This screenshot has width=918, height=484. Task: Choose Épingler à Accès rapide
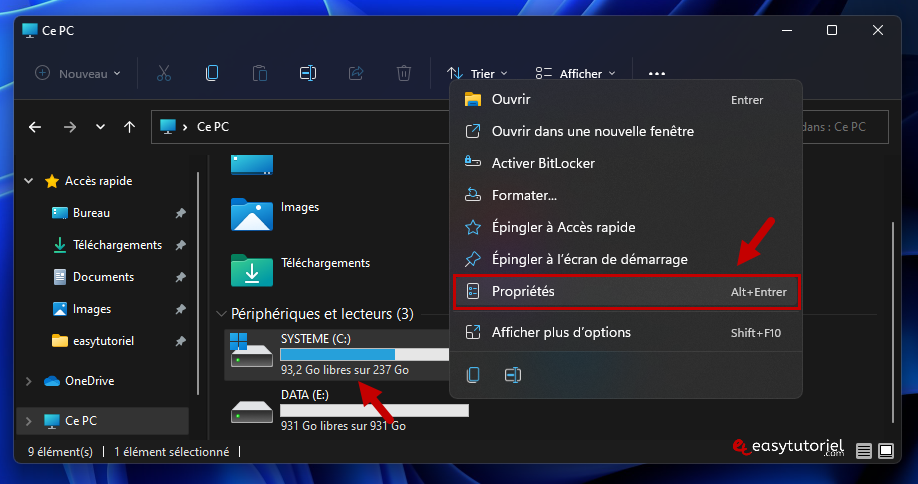626,227
